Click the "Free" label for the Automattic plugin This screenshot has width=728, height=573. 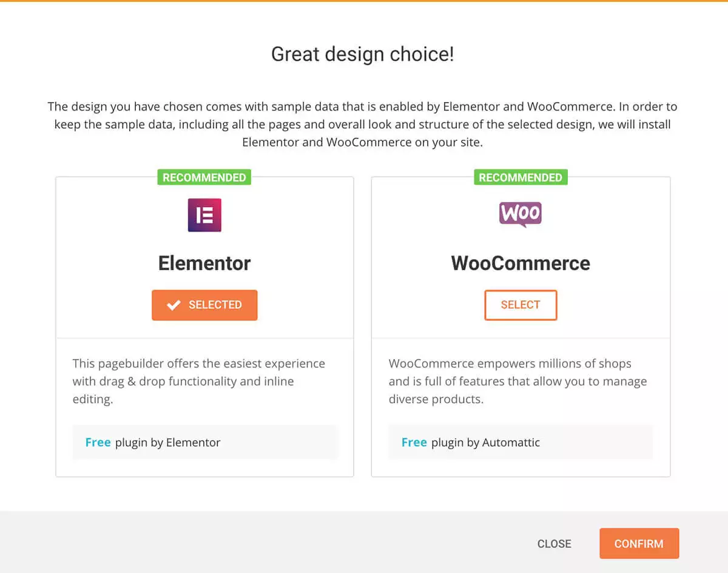414,442
